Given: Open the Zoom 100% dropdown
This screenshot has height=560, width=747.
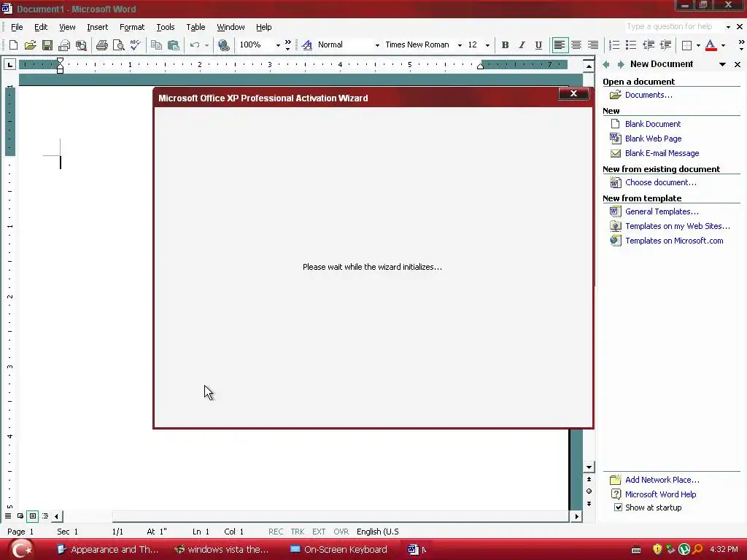Looking at the screenshot, I should [278, 45].
